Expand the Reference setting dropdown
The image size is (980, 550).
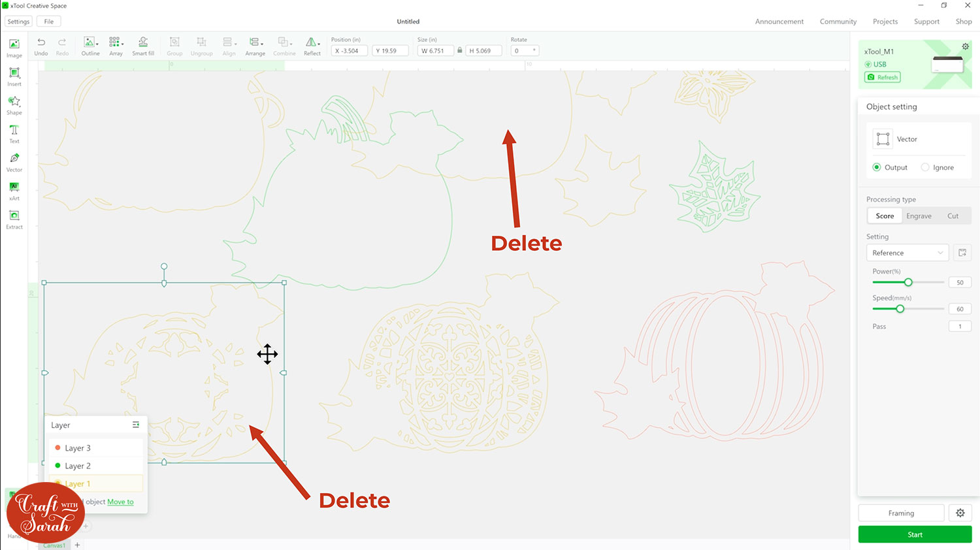pyautogui.click(x=907, y=253)
